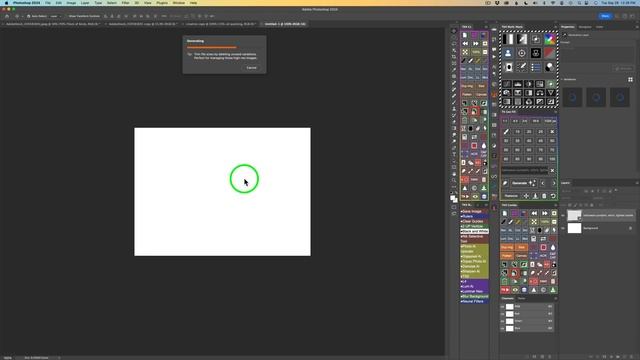Image resolution: width=640 pixels, height=360 pixels.
Task: Click the rewind double-arrow in TK Cx panel
Action: [465, 43]
